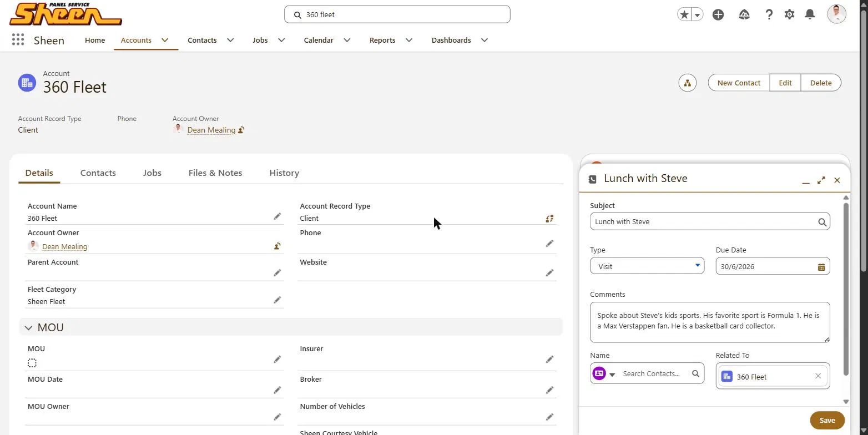Image resolution: width=868 pixels, height=435 pixels.
Task: Open the Jobs nav dropdown chevron
Action: (281, 40)
